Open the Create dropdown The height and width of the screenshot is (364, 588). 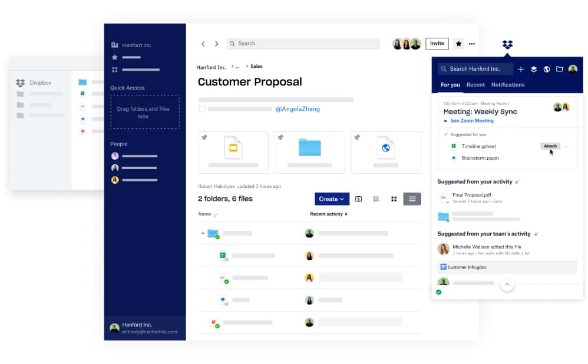[x=332, y=198]
